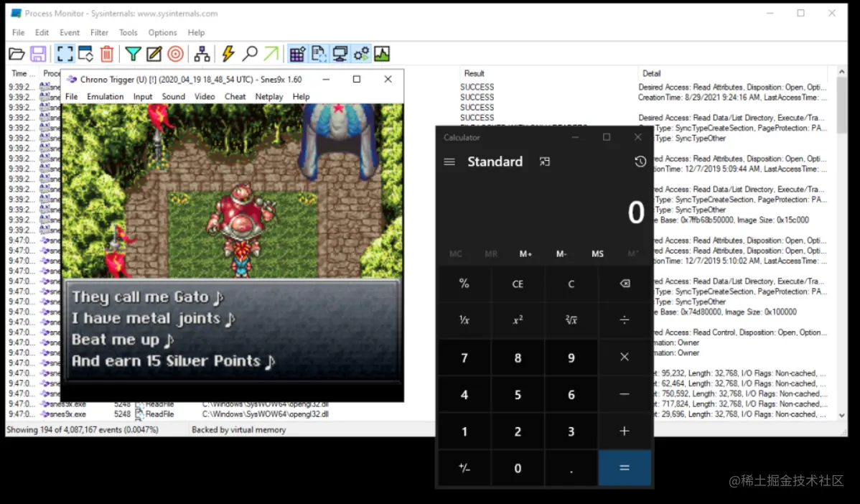Toggle Show File System Activity icon
Image resolution: width=860 pixels, height=504 pixels.
(x=319, y=54)
